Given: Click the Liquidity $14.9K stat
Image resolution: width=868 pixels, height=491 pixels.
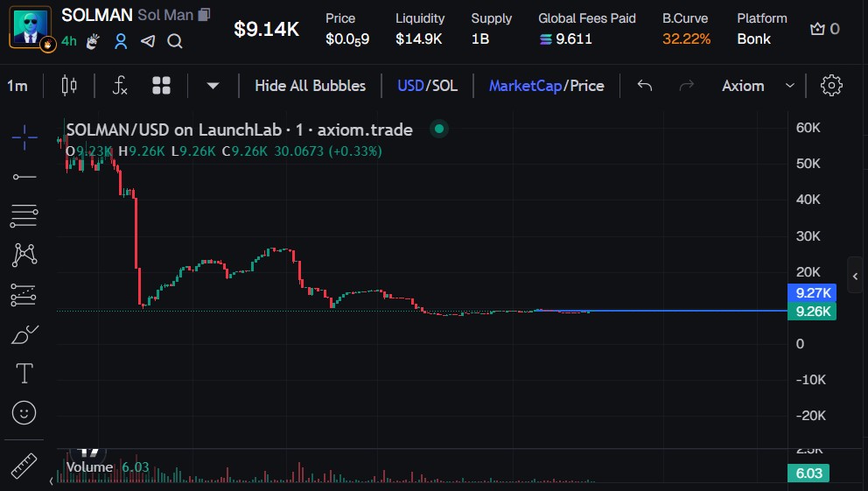Looking at the screenshot, I should (x=420, y=29).
